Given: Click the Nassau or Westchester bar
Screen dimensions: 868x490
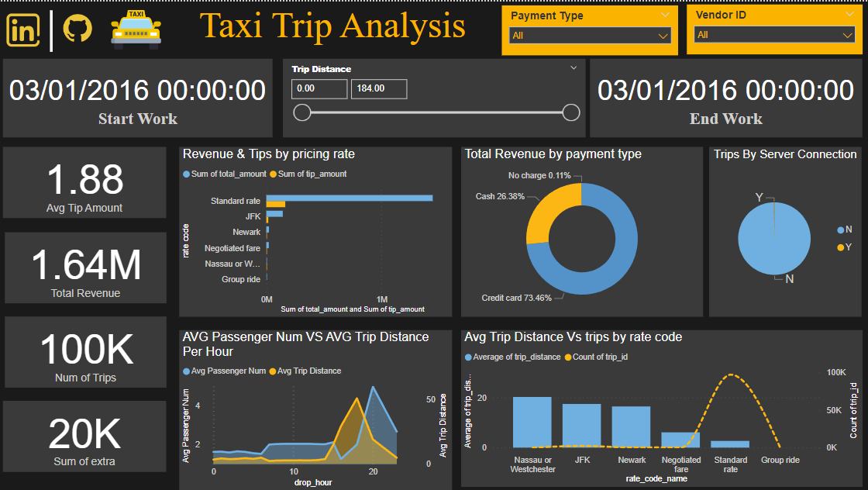Looking at the screenshot, I should [x=532, y=423].
